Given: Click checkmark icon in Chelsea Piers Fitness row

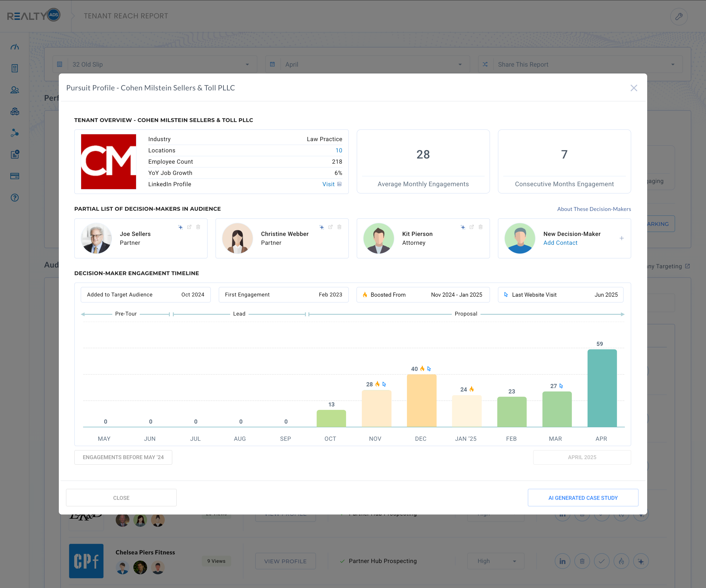Looking at the screenshot, I should tap(602, 562).
